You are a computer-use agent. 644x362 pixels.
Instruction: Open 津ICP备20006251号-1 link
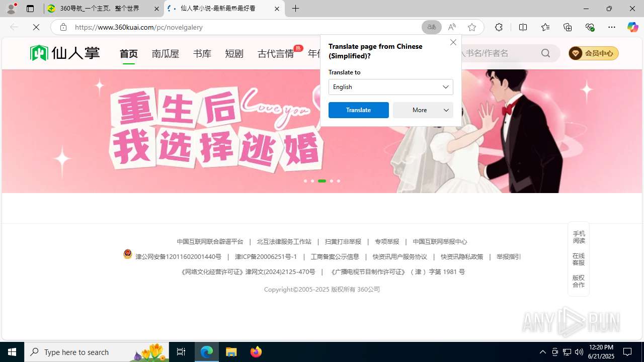point(266,257)
